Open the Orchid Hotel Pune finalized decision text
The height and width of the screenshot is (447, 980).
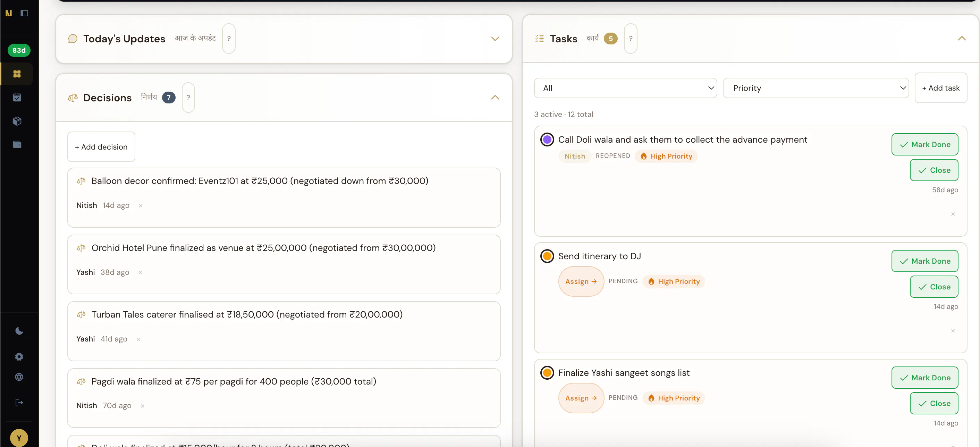click(264, 248)
